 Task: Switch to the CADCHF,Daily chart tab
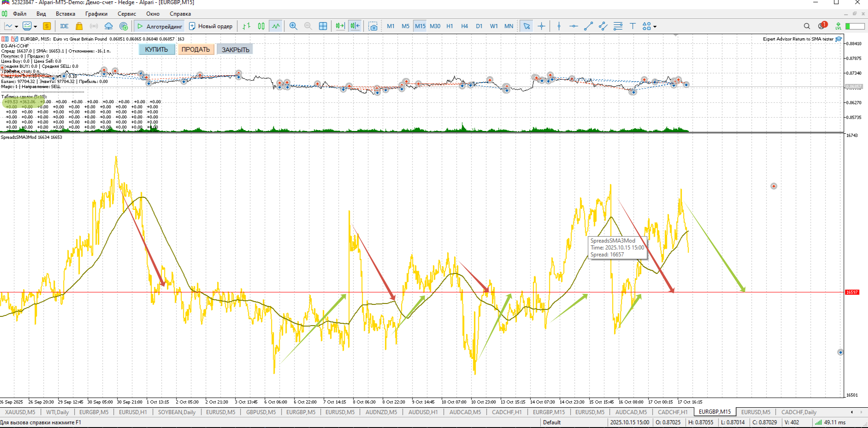tap(799, 412)
